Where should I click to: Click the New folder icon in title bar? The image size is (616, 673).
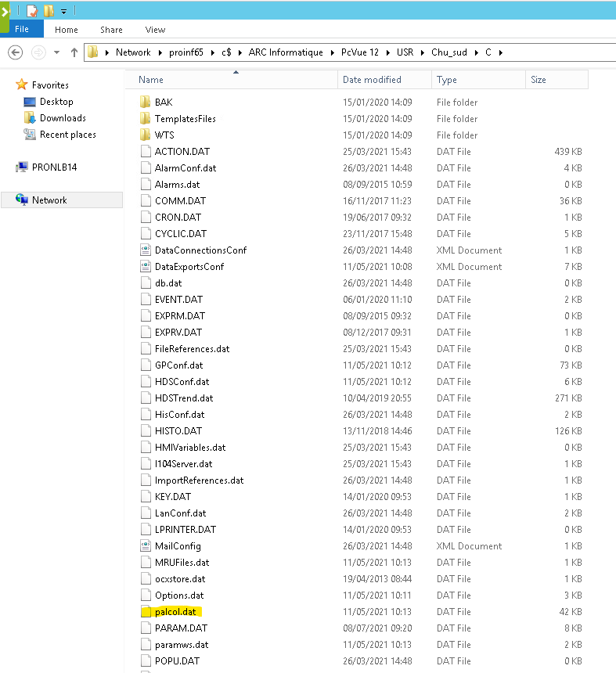[49, 11]
